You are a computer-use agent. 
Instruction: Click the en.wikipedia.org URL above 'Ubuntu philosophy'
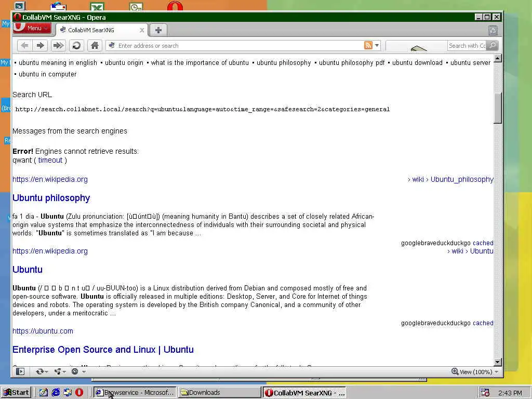(x=50, y=179)
